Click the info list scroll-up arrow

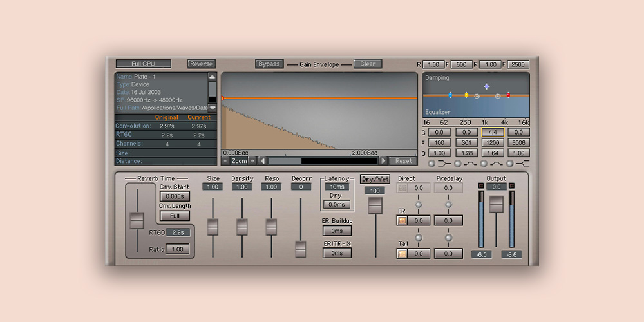click(x=212, y=77)
